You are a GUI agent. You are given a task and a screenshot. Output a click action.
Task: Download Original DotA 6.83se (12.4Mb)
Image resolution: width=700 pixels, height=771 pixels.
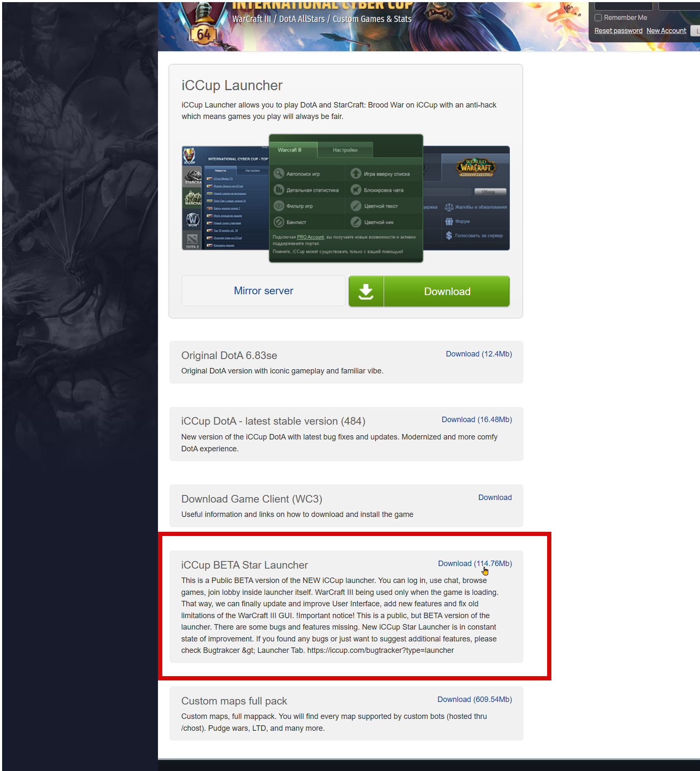479,354
